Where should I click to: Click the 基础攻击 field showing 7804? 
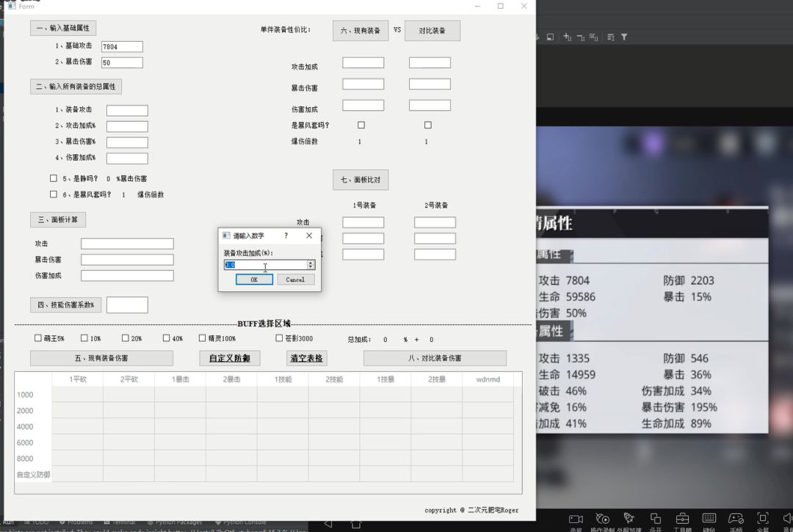122,46
